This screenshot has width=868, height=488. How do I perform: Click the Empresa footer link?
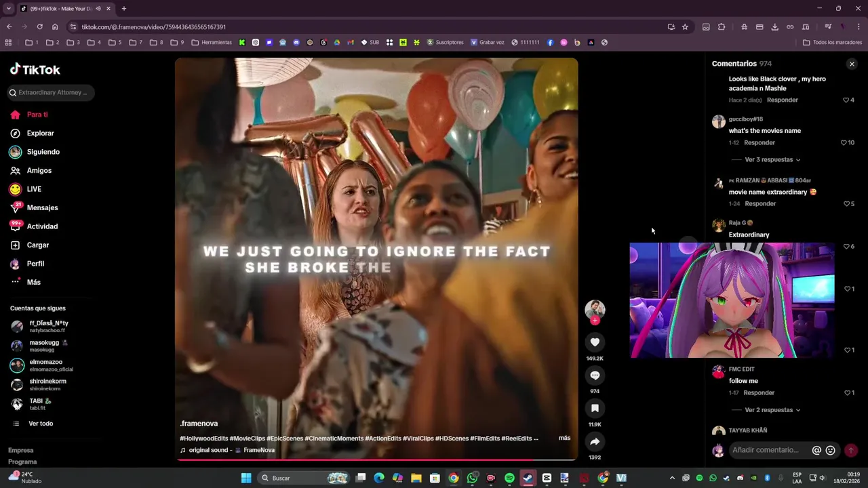[20, 451]
